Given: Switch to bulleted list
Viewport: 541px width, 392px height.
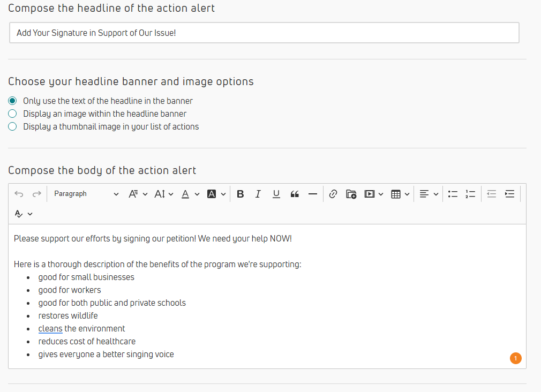Looking at the screenshot, I should pos(453,194).
